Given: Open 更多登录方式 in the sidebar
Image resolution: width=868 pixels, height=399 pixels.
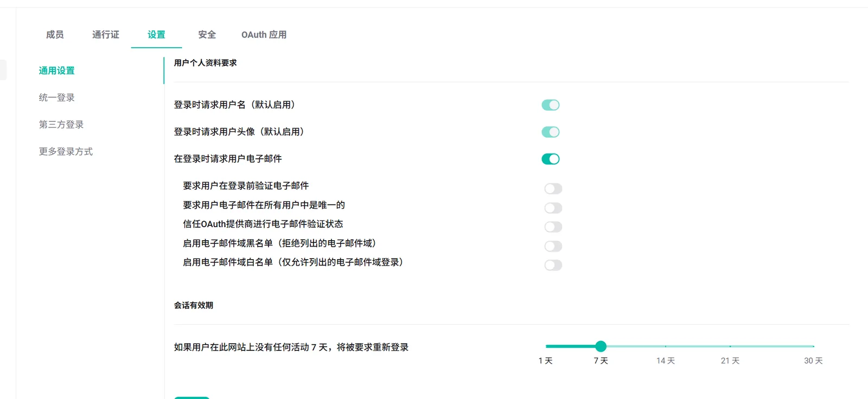Looking at the screenshot, I should (66, 152).
